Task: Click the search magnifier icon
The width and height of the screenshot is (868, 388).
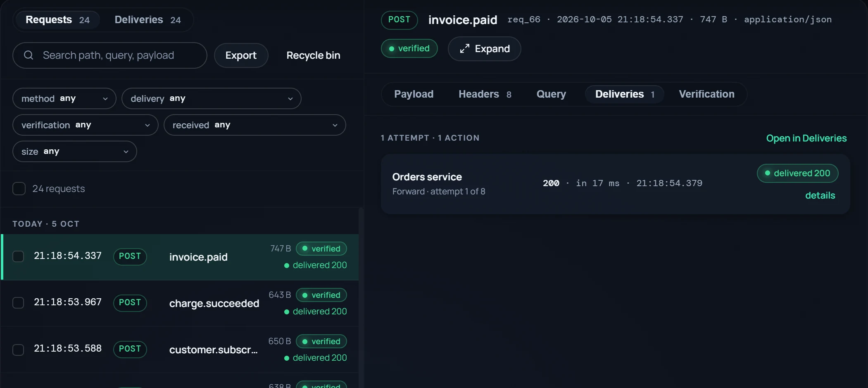Action: 29,55
